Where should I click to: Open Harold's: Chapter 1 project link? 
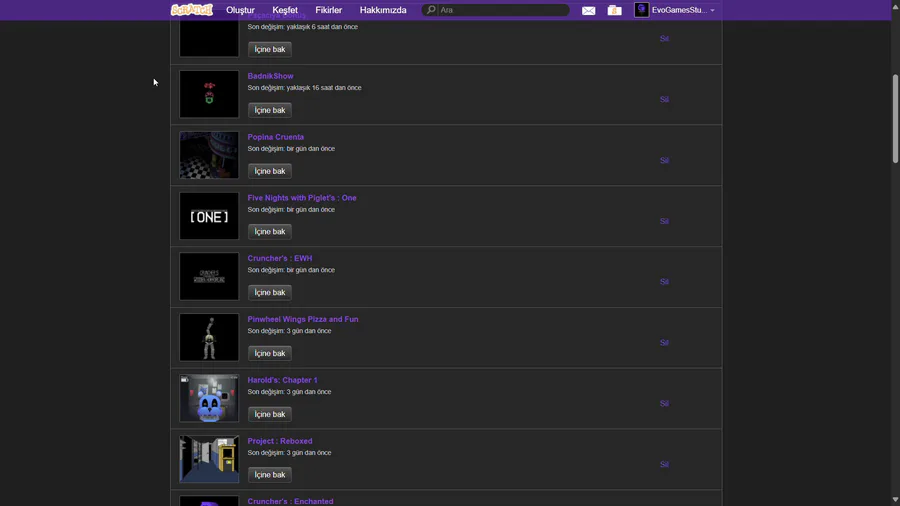tap(282, 380)
